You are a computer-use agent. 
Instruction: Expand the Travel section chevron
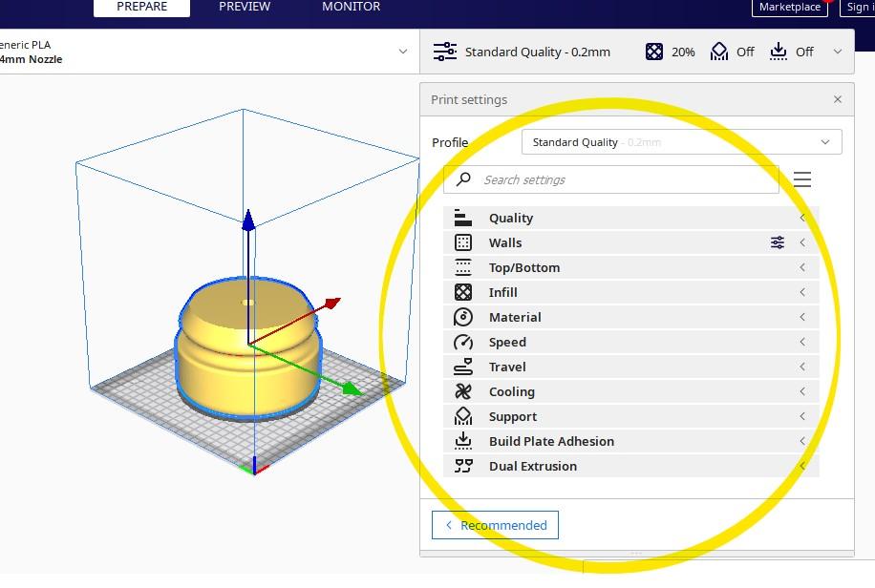pos(802,367)
